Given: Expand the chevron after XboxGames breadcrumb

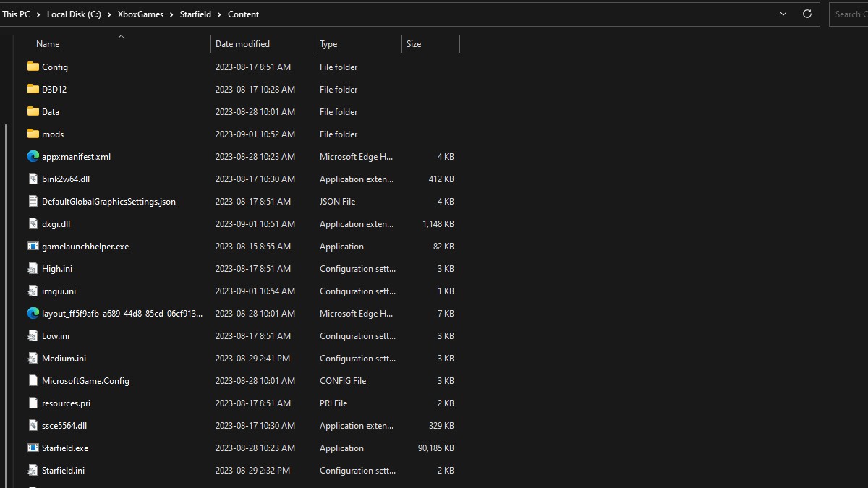Looking at the screenshot, I should pos(172,14).
